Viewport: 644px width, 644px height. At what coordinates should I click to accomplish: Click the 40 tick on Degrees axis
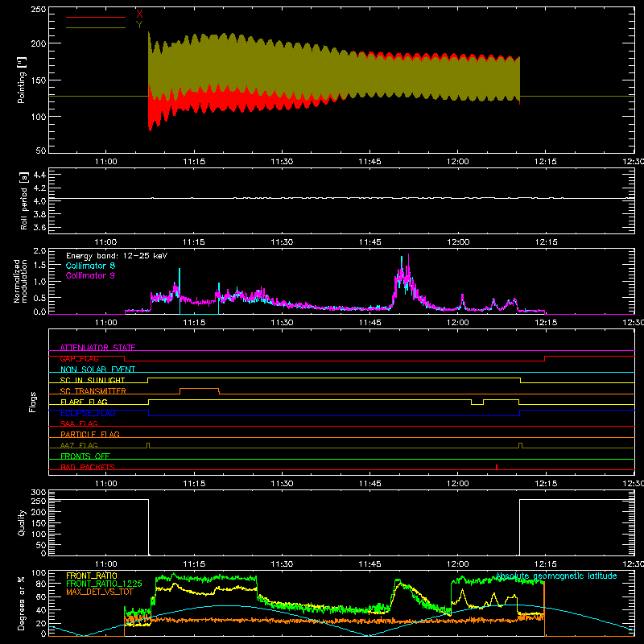coord(41,610)
